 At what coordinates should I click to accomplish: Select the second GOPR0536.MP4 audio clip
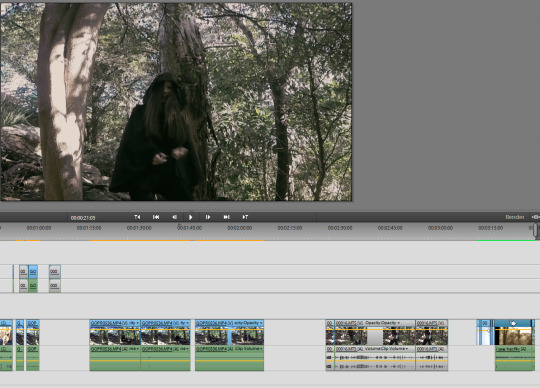(x=166, y=358)
